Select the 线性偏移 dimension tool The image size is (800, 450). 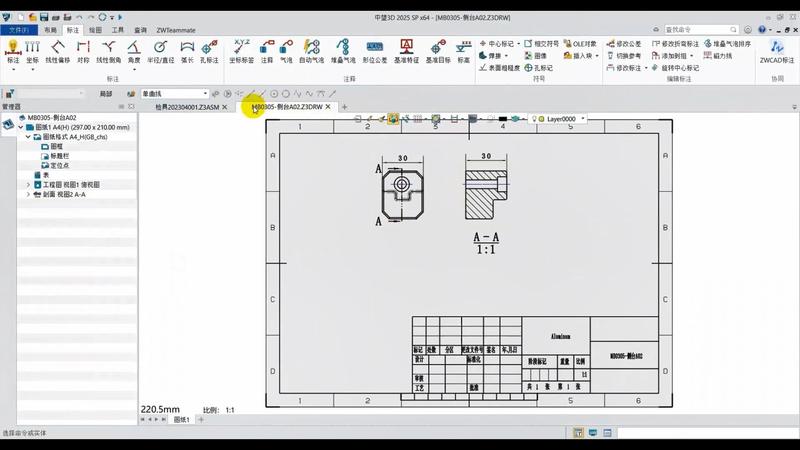58,51
